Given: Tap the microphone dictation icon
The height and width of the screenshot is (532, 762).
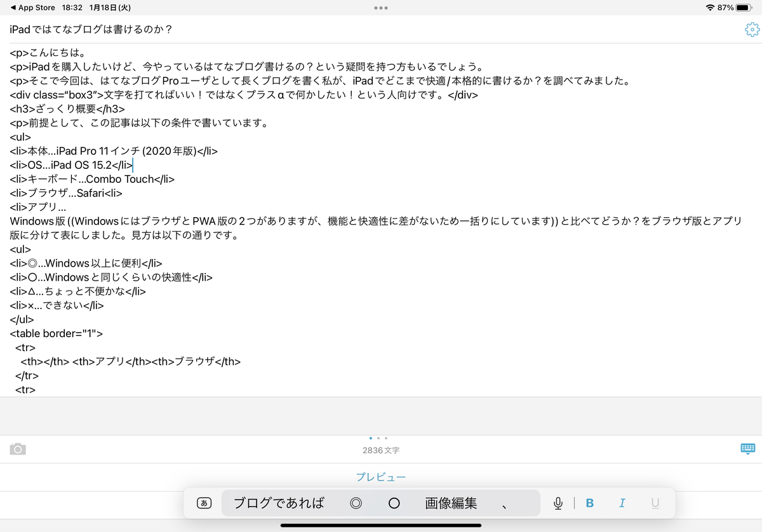Looking at the screenshot, I should 558,503.
